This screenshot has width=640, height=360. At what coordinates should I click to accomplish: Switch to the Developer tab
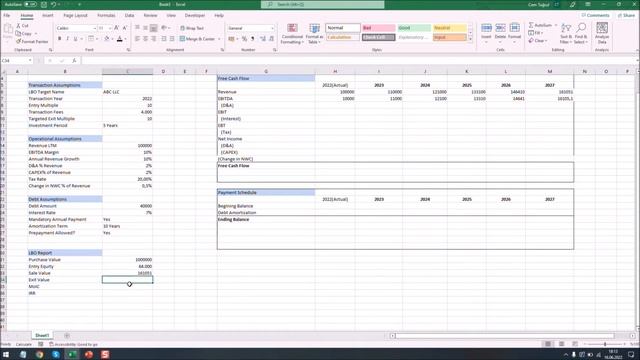coord(195,16)
